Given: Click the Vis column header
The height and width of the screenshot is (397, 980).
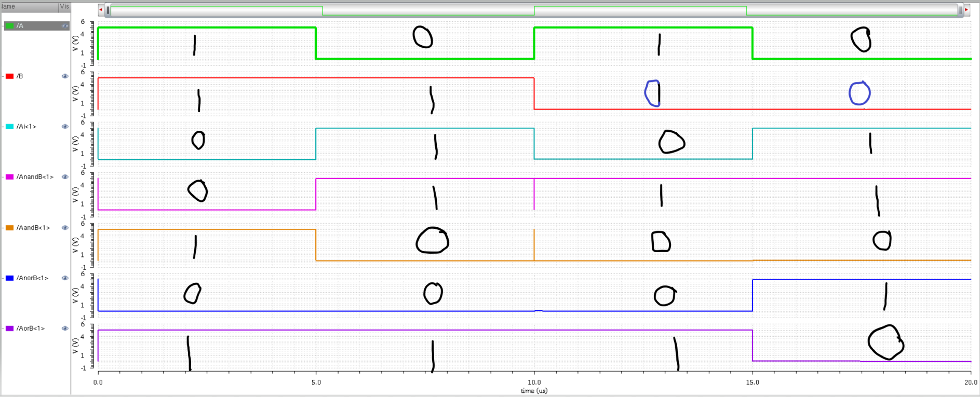Looking at the screenshot, I should pos(64,7).
